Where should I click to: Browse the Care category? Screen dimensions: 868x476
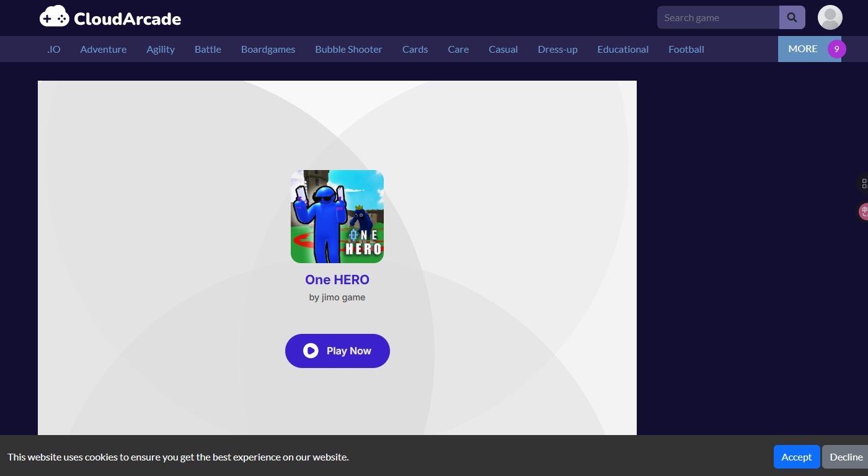[458, 49]
